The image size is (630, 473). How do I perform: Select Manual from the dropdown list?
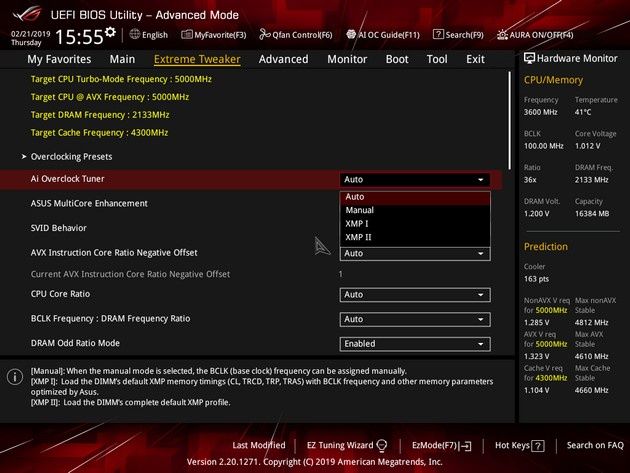tap(415, 210)
